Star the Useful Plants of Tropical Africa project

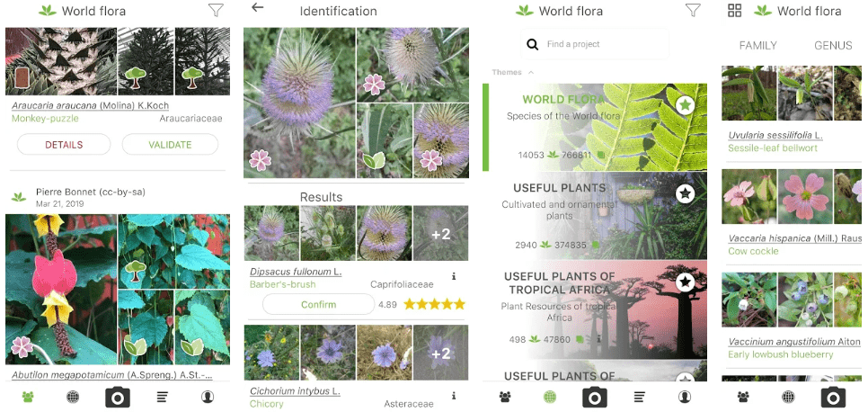point(686,282)
